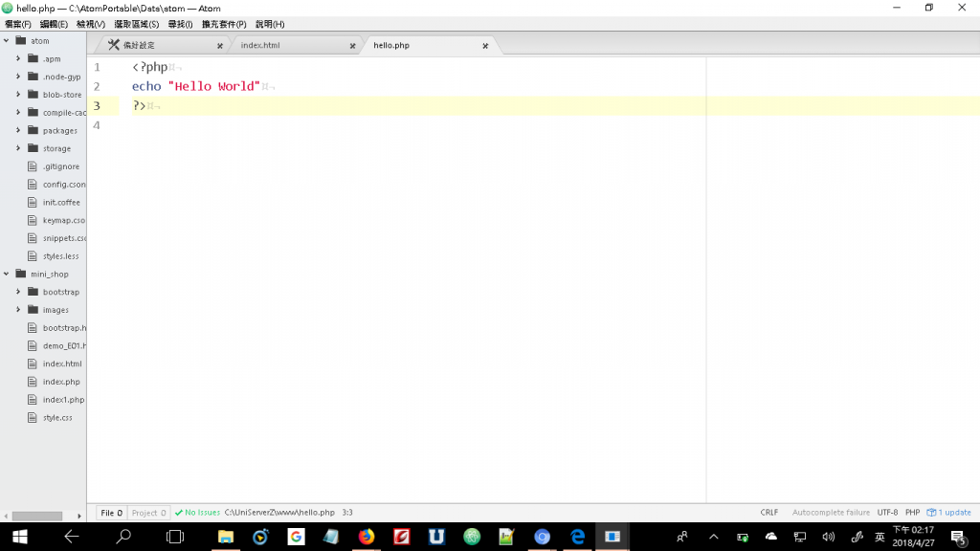This screenshot has height=551, width=980.
Task: Click cursor position 3:3 indicator
Action: click(347, 513)
